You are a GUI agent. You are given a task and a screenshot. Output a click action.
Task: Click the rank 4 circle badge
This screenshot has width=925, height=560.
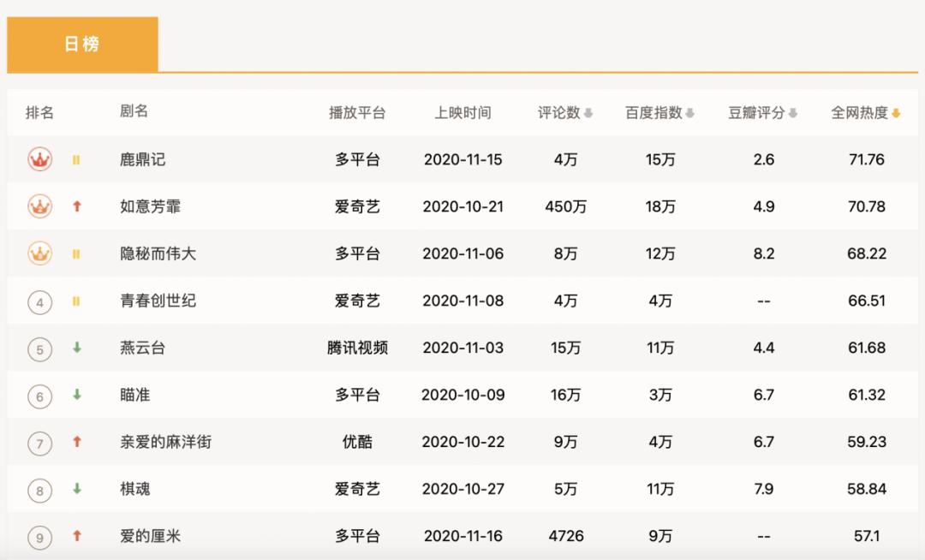pos(39,301)
